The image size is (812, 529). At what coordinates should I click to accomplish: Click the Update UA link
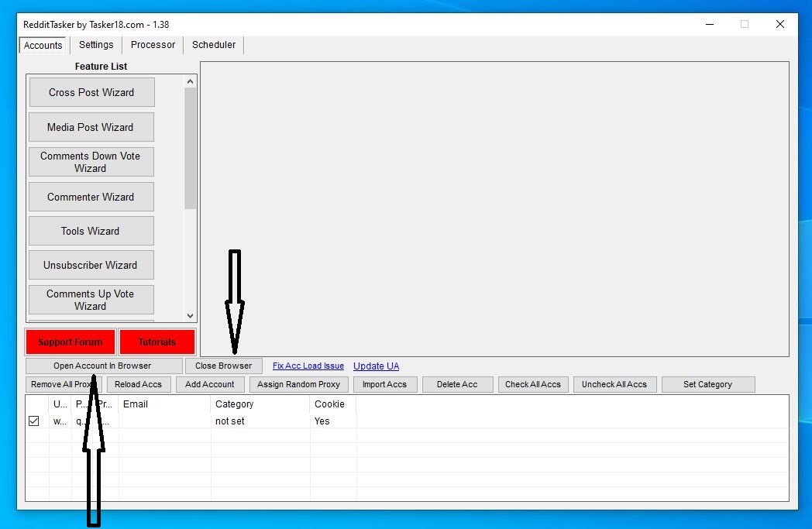(376, 366)
